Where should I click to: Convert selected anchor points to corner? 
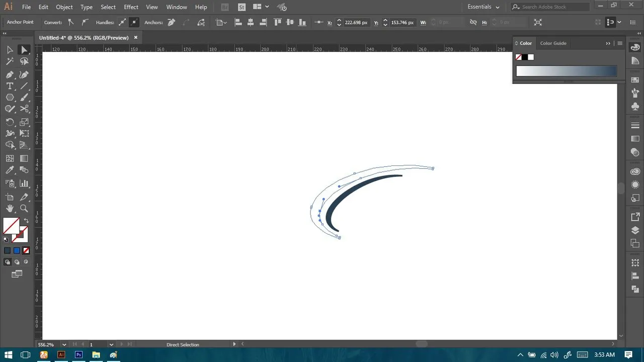click(x=70, y=22)
